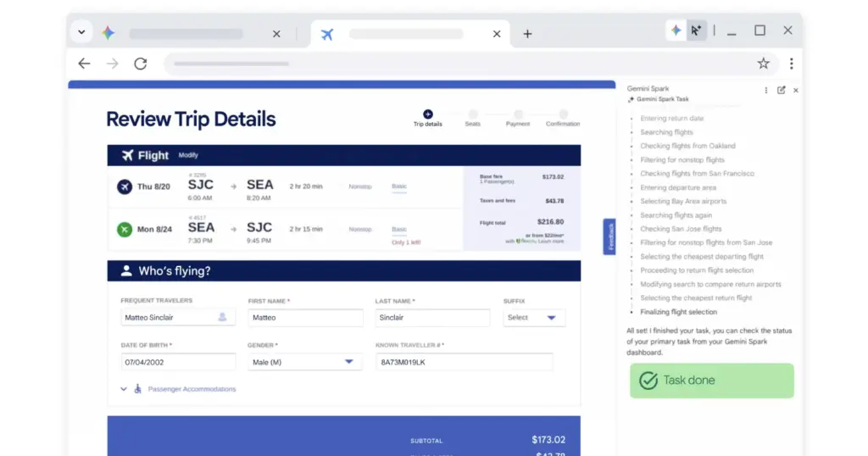Click the wheelchair accessibility icon
The image size is (868, 456).
point(137,389)
